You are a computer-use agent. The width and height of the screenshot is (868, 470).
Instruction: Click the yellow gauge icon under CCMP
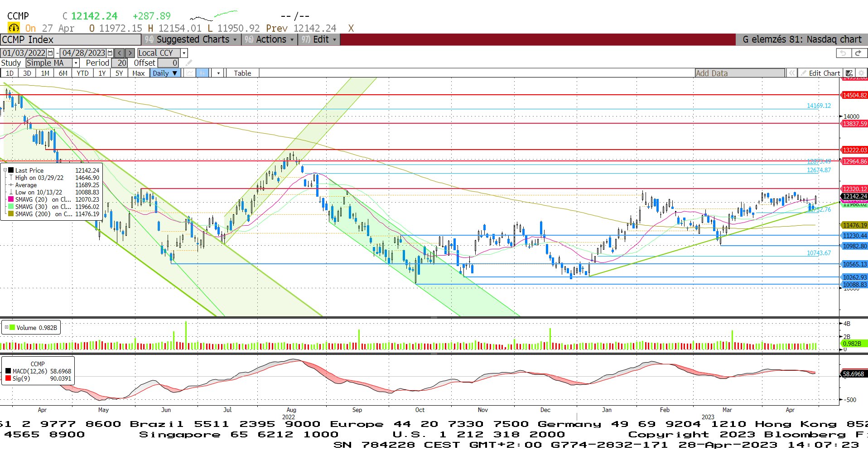coord(14,28)
